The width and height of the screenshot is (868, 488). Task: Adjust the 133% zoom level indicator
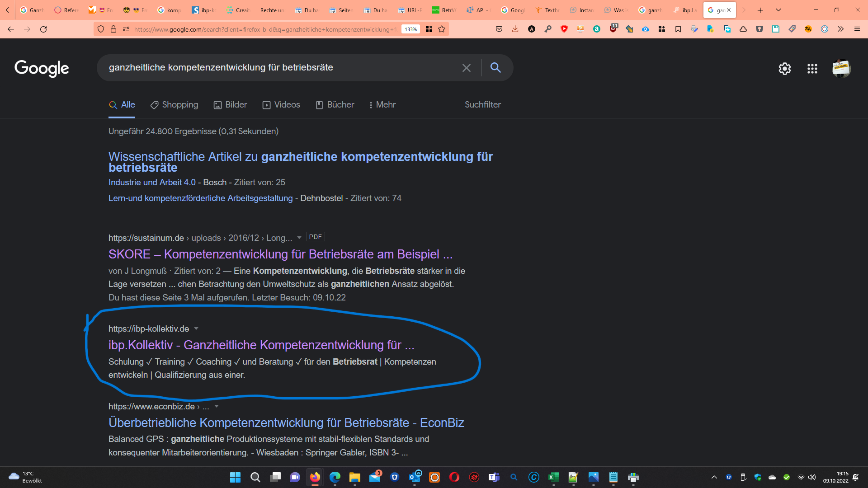[410, 29]
